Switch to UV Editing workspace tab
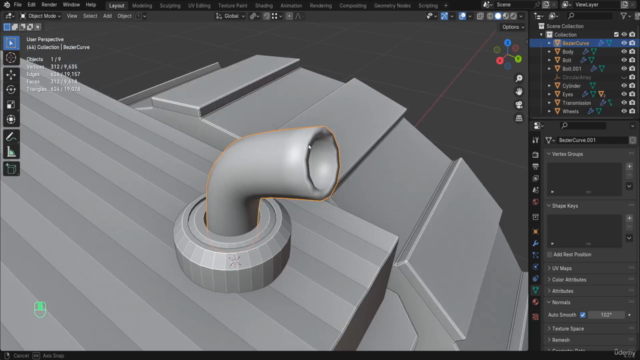 [x=199, y=6]
